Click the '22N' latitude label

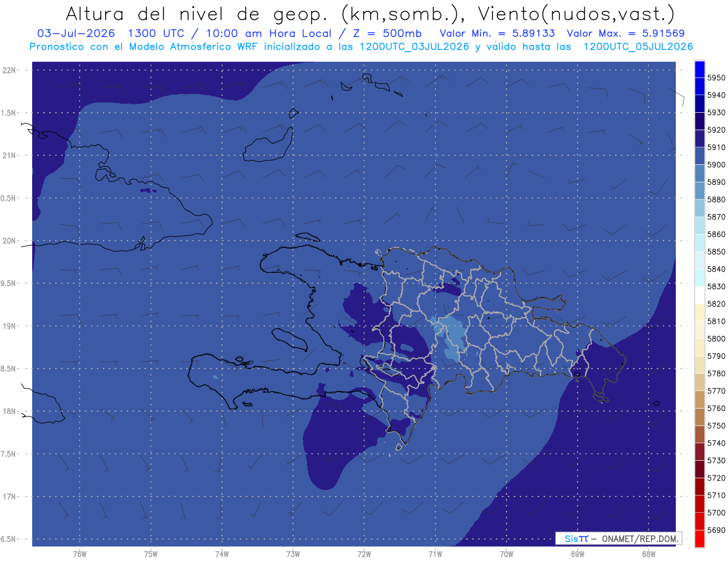8,70
